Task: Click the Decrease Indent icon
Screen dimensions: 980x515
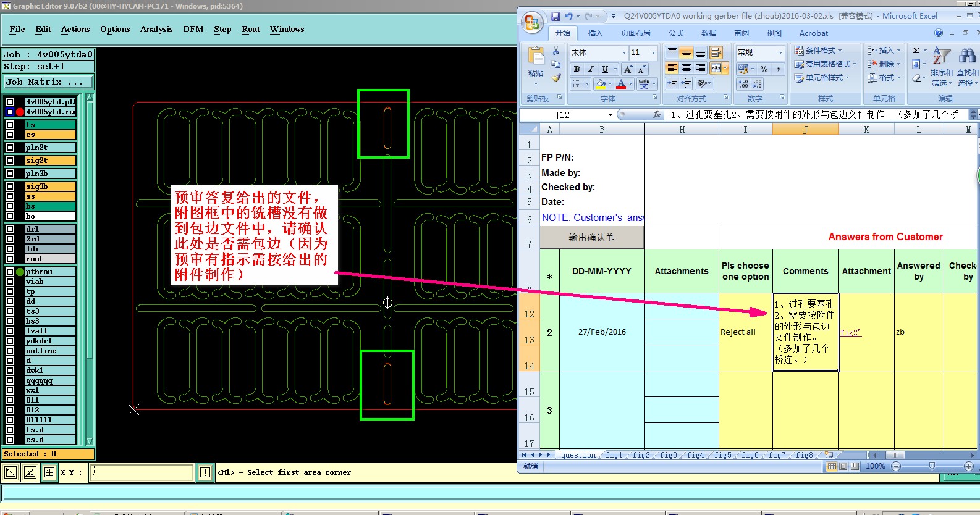Action: coord(672,83)
